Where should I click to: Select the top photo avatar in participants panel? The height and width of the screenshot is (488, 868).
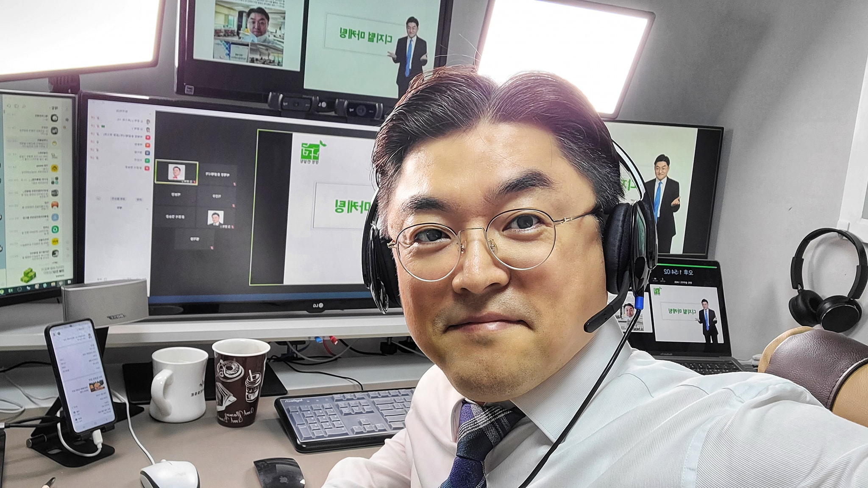[x=148, y=121]
